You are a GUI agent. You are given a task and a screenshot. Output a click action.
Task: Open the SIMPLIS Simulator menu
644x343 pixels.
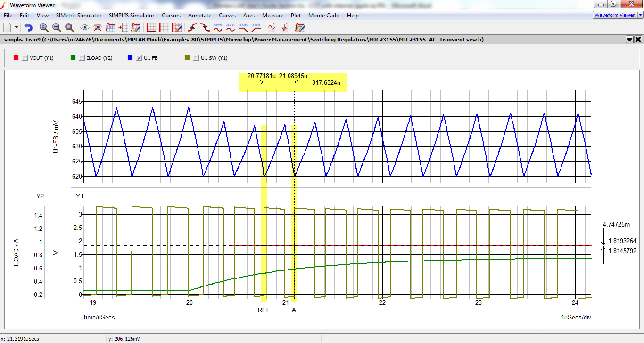click(132, 16)
